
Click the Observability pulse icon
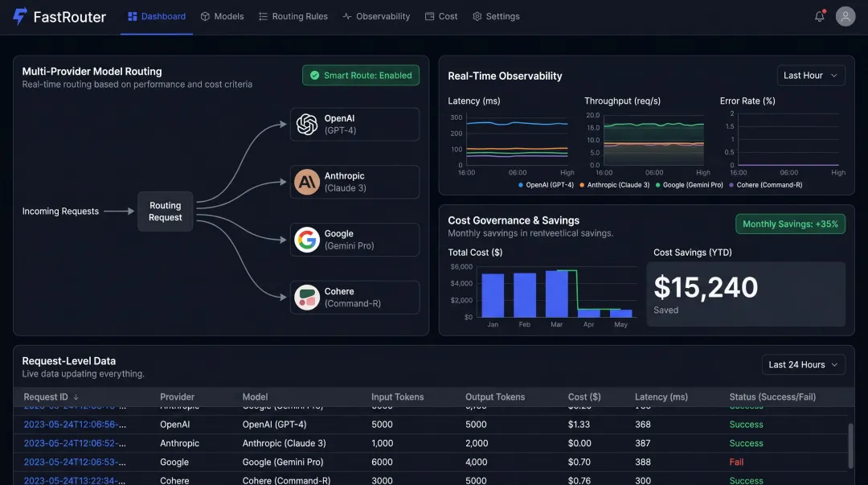(347, 17)
